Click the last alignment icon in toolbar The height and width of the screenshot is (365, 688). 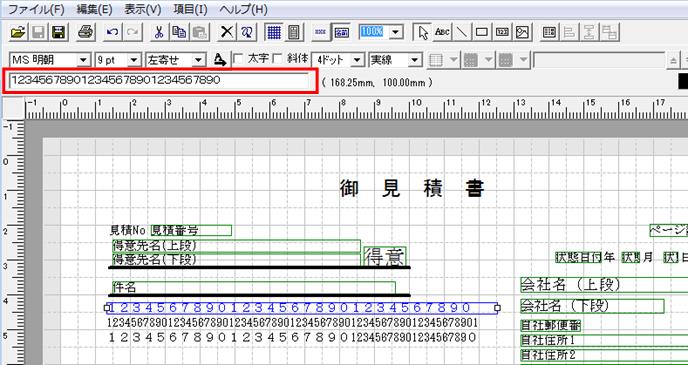(x=609, y=32)
